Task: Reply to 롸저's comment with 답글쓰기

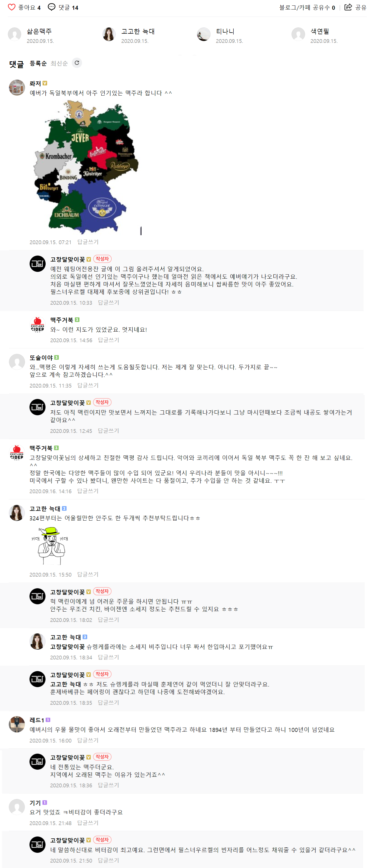Action: [x=88, y=242]
